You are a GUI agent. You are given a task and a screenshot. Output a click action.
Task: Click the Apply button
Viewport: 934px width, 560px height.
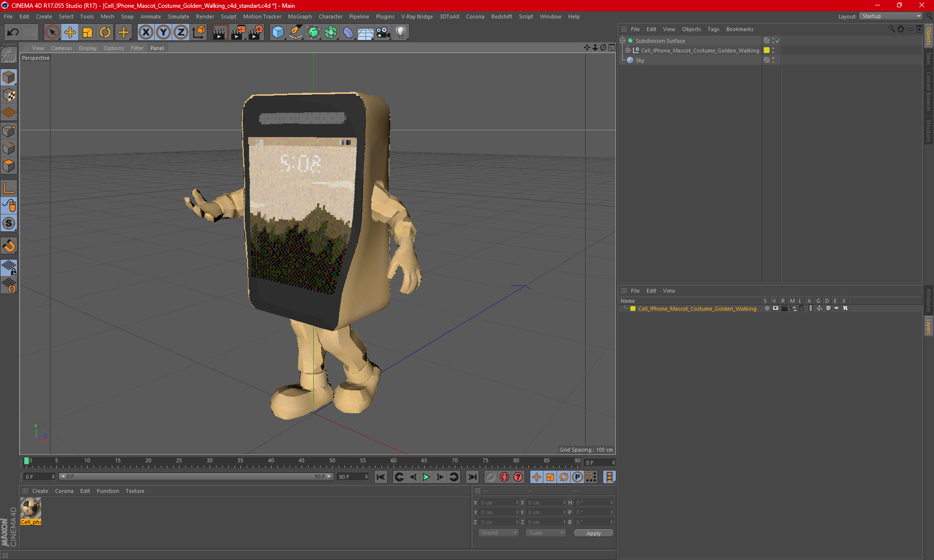pyautogui.click(x=593, y=533)
